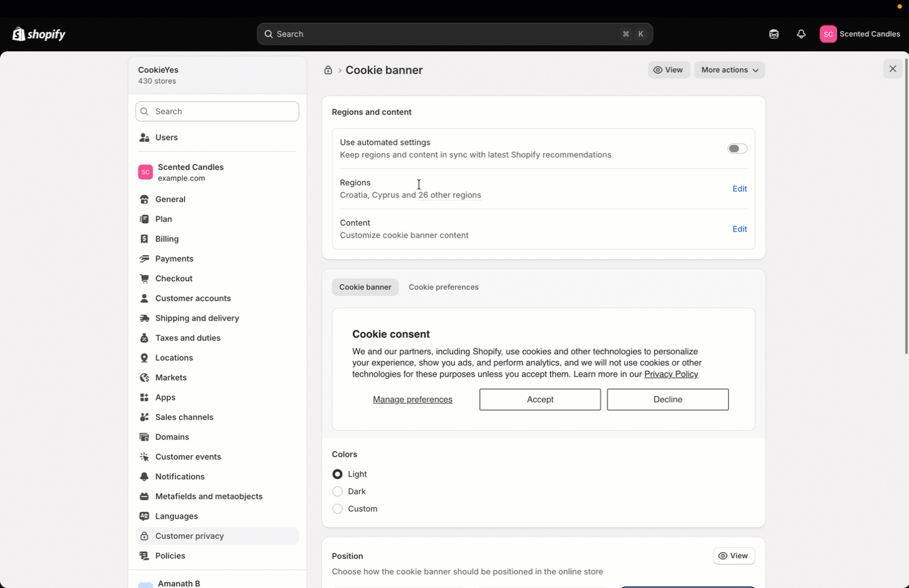Open Locations pin icon
This screenshot has height=588, width=909.
click(144, 358)
